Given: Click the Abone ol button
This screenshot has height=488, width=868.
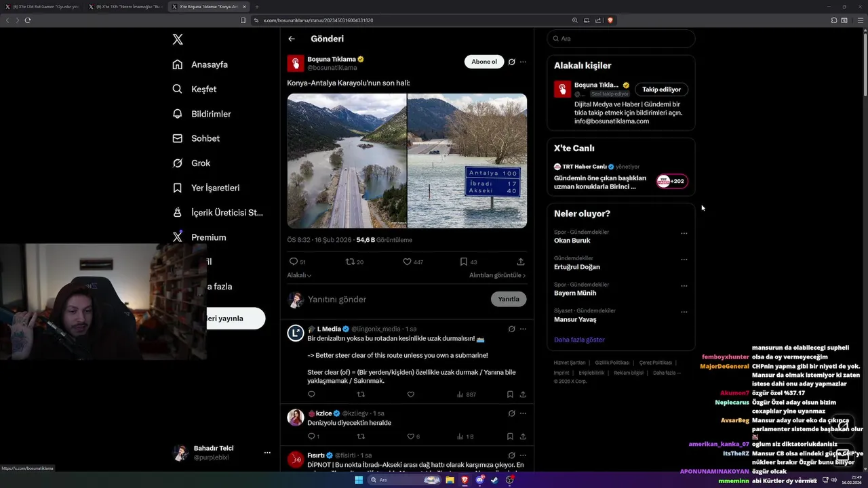Looking at the screenshot, I should pyautogui.click(x=484, y=62).
